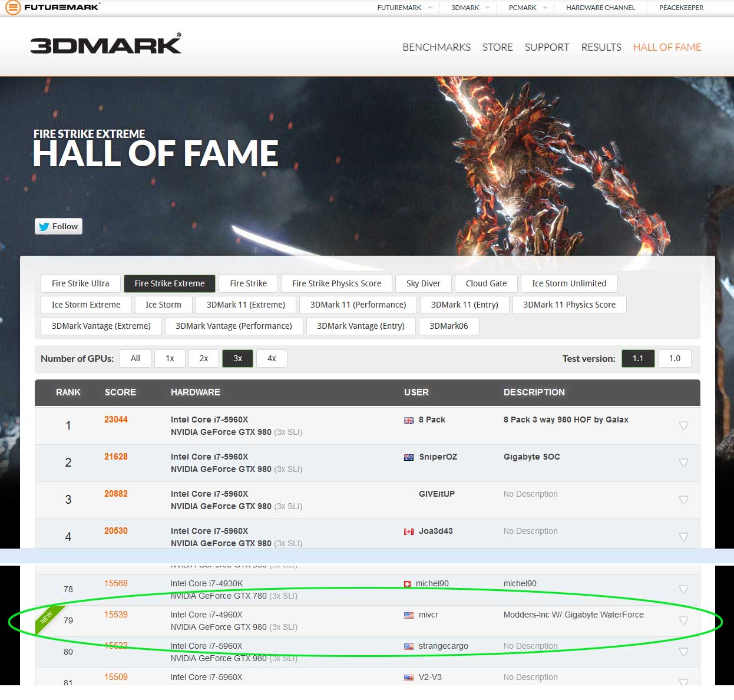Expand details for rank 78 result
The width and height of the screenshot is (734, 700).
[x=683, y=589]
